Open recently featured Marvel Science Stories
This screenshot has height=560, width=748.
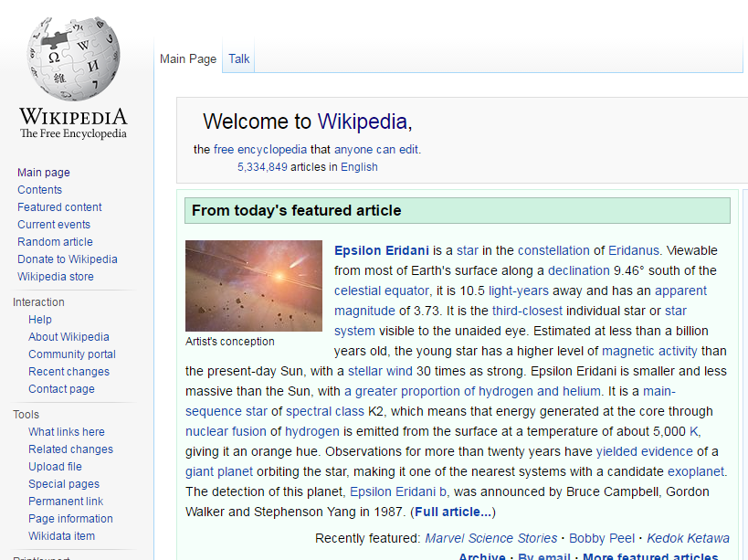coord(490,538)
